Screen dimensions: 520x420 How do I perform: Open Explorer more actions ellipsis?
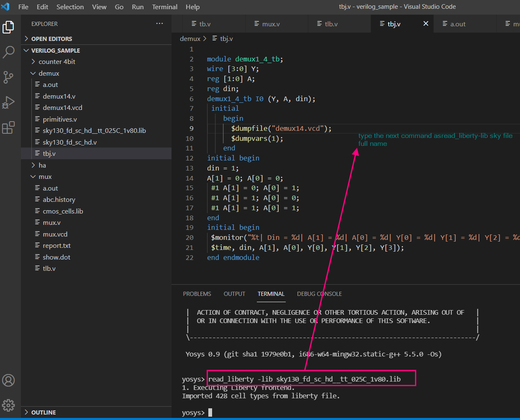pos(159,24)
